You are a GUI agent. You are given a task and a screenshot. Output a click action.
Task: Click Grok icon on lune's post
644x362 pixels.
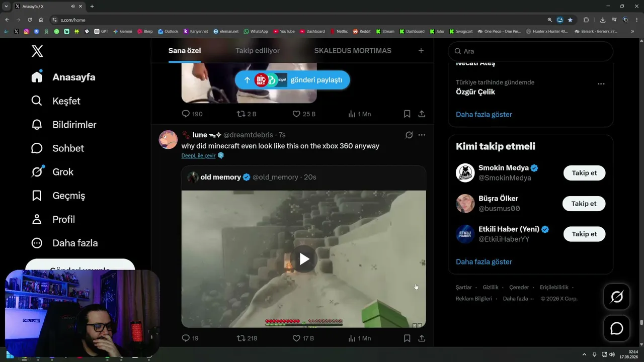pyautogui.click(x=409, y=135)
